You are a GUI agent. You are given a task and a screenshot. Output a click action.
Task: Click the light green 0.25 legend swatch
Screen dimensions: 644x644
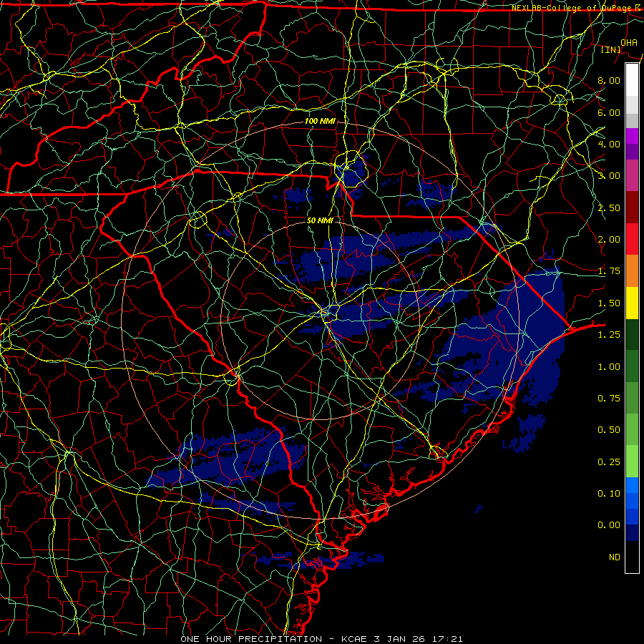tap(632, 462)
